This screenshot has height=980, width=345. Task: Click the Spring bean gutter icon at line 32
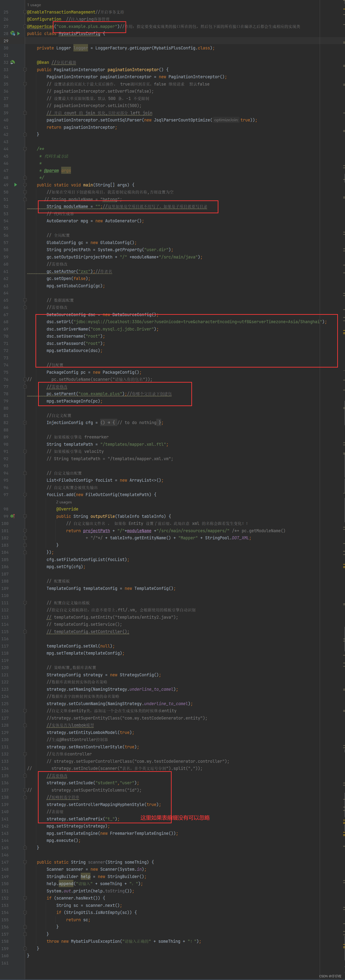[13, 62]
